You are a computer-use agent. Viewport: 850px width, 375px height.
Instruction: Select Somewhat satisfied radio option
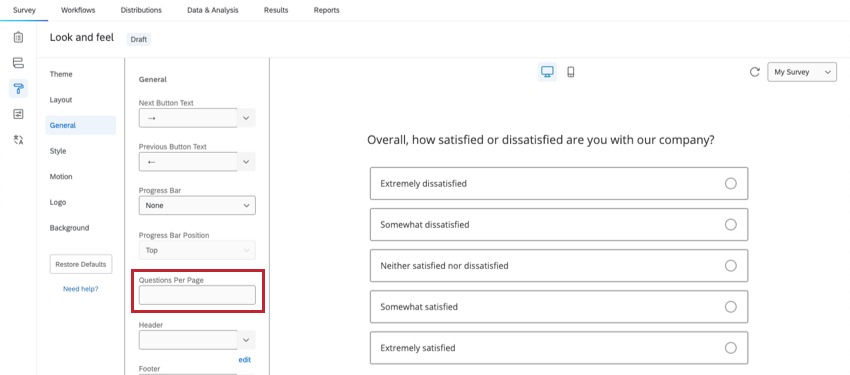point(731,307)
